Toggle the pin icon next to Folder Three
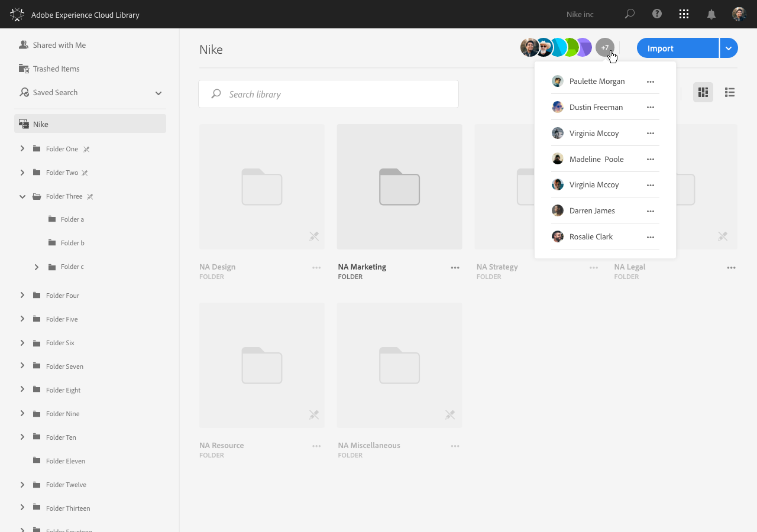Screen dimensions: 757x532 (90, 196)
